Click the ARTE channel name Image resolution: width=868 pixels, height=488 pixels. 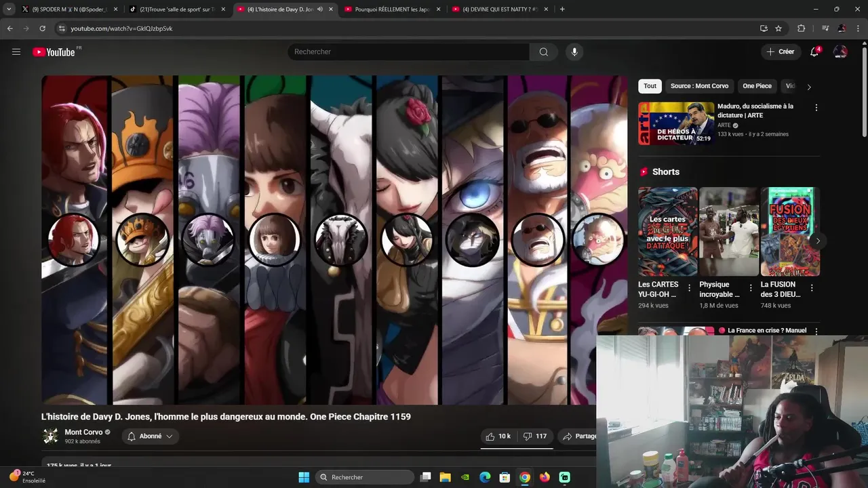(x=724, y=125)
